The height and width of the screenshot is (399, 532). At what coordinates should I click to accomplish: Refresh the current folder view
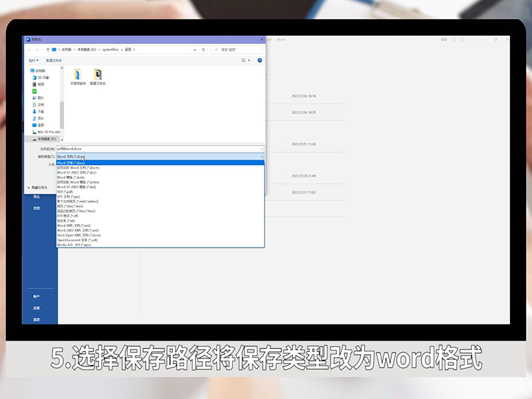203,49
